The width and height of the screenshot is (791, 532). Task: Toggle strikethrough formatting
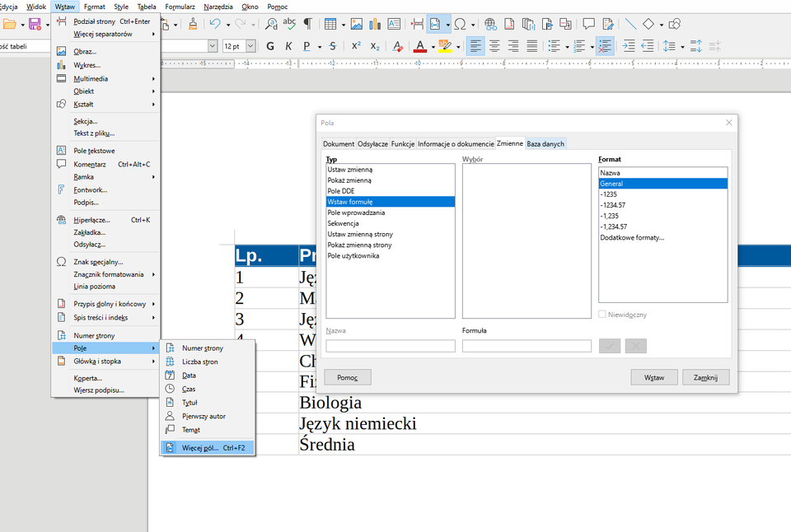[332, 46]
